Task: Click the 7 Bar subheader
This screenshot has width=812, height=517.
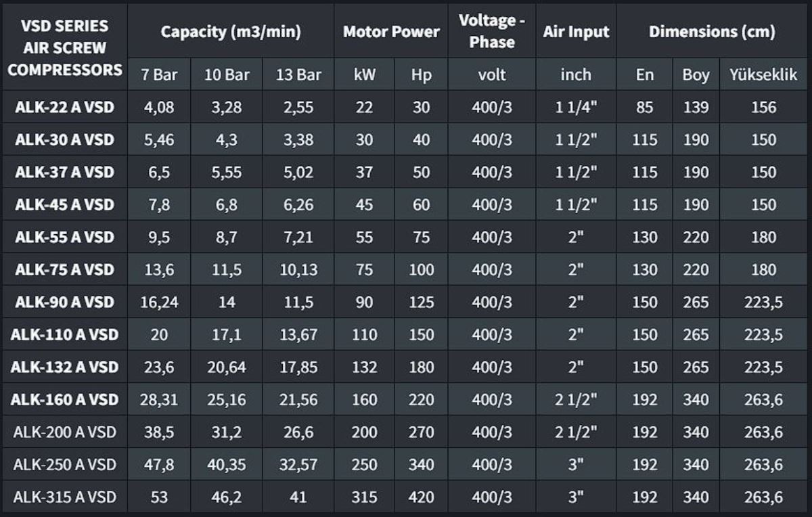Action: (160, 75)
